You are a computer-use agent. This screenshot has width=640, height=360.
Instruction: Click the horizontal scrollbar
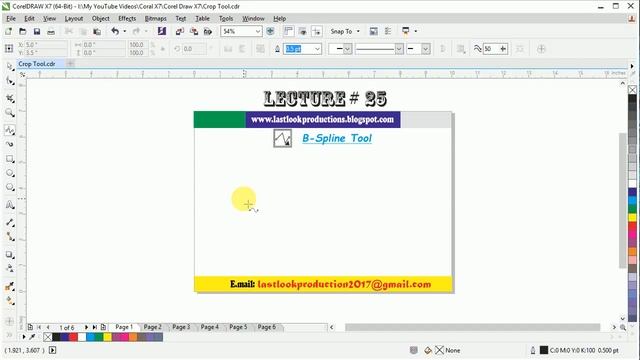[473, 327]
